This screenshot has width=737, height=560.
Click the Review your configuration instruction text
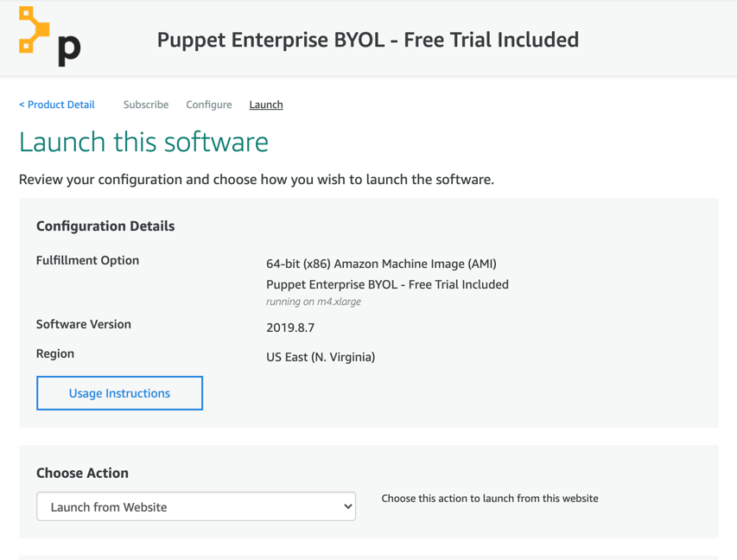(x=257, y=180)
